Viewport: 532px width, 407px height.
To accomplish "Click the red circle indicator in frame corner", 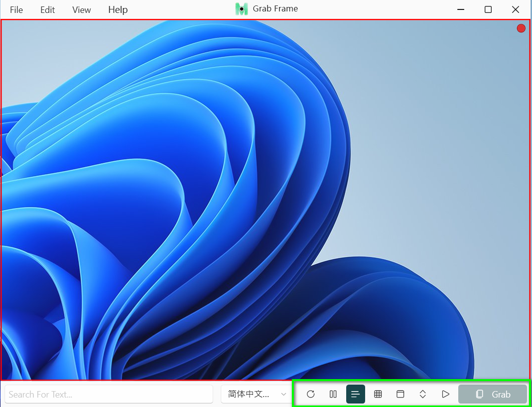I will click(x=521, y=28).
